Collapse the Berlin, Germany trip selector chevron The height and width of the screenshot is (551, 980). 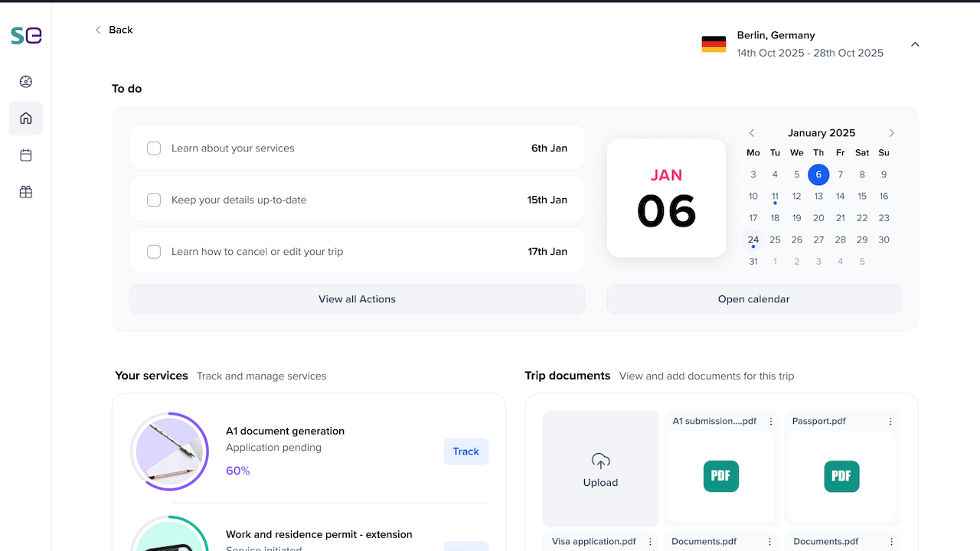[x=915, y=44]
